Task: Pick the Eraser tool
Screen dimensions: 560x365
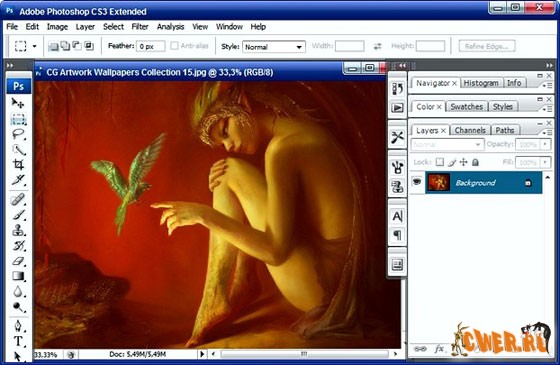Action: [x=18, y=261]
